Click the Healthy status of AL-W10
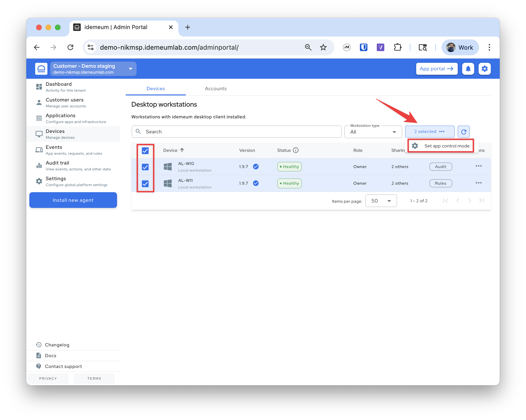 pyautogui.click(x=289, y=167)
